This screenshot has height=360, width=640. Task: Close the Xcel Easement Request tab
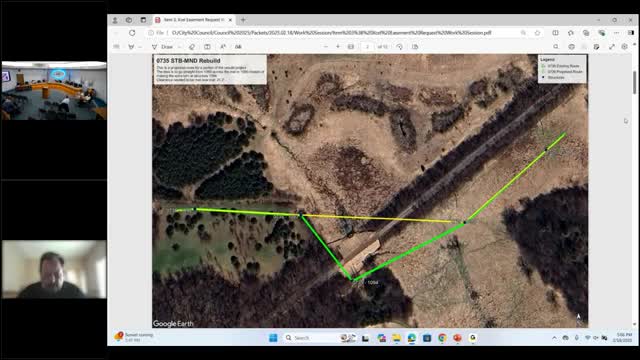click(x=230, y=20)
